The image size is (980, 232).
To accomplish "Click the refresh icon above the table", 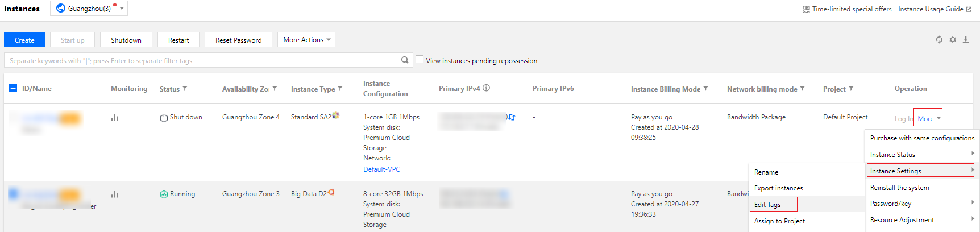I will click(939, 40).
